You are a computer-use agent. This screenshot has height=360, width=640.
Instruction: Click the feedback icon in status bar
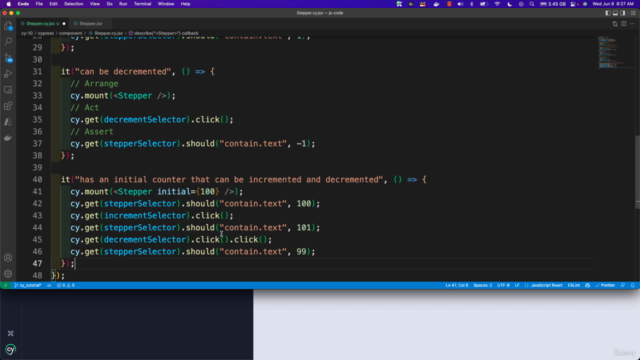(623, 285)
